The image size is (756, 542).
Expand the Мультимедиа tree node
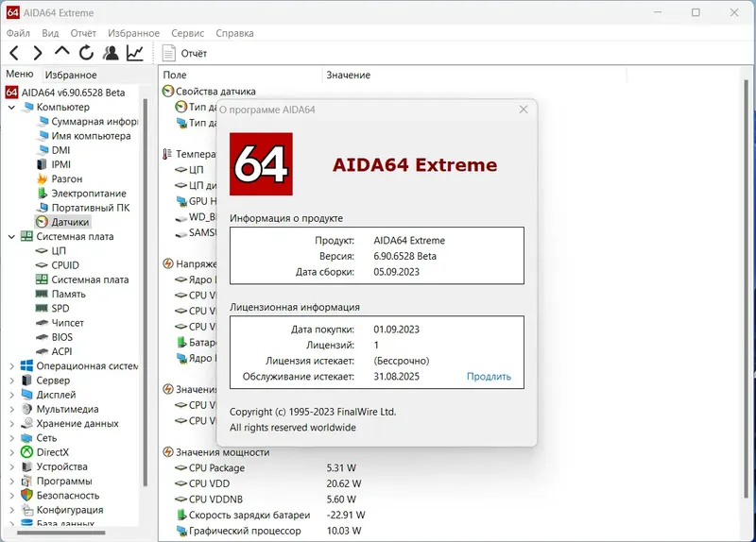[x=11, y=409]
